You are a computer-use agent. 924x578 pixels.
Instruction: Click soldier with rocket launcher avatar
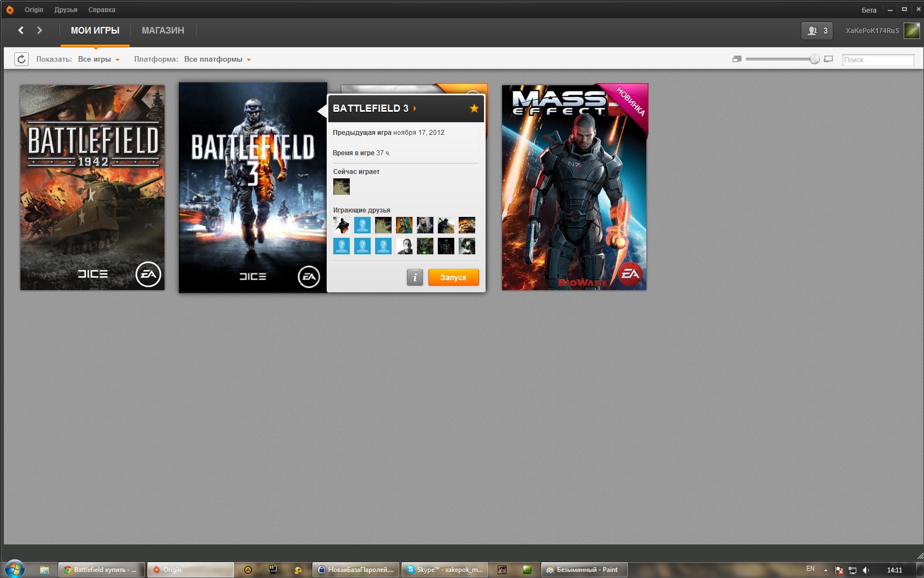[446, 225]
